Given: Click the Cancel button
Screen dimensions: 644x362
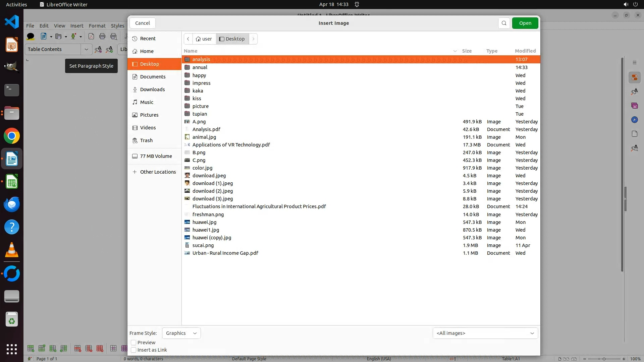Looking at the screenshot, I should pyautogui.click(x=143, y=23).
